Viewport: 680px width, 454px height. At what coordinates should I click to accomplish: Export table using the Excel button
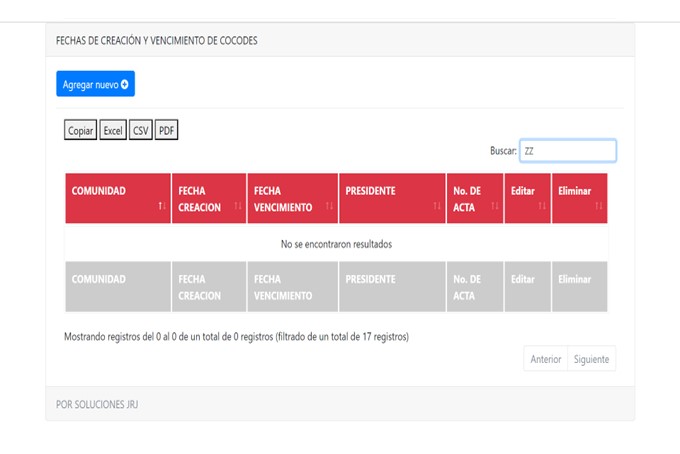pos(113,131)
